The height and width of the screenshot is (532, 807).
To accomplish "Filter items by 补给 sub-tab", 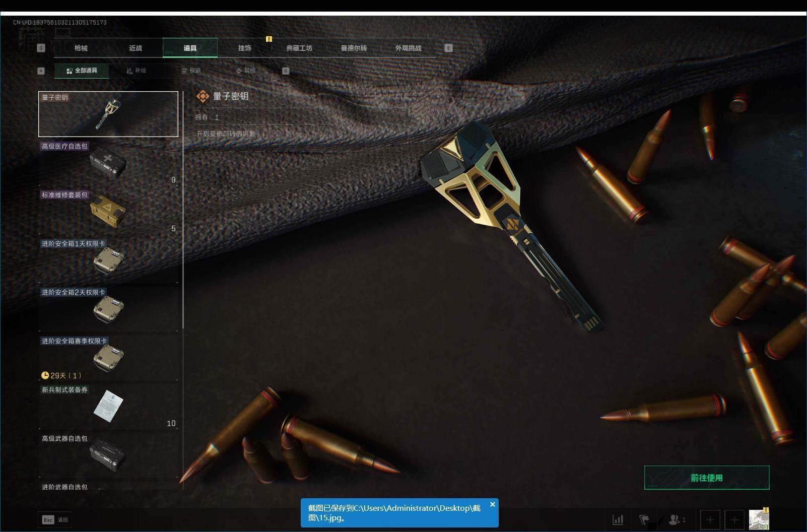I will tap(137, 71).
